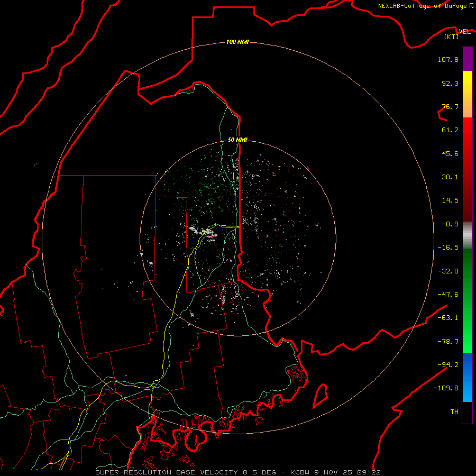Viewport: 476px width, 476px height.
Task: Click the red-outlined offshore island on the map
Action: [321, 396]
